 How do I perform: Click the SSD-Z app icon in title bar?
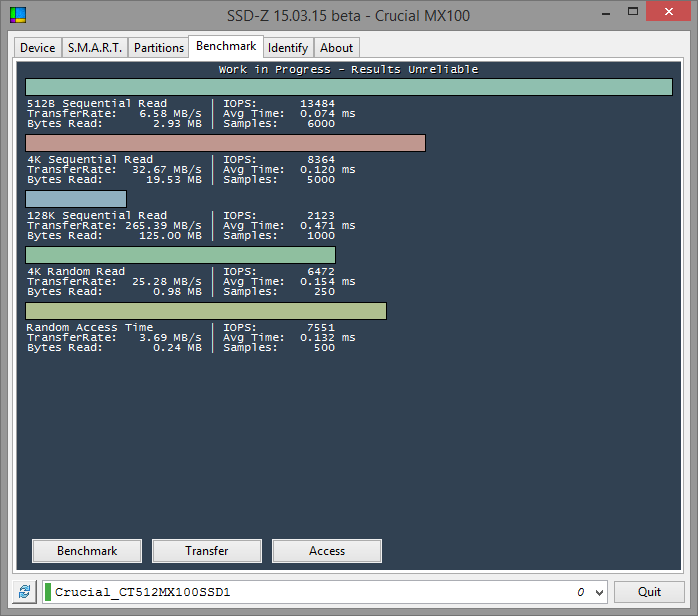point(18,15)
